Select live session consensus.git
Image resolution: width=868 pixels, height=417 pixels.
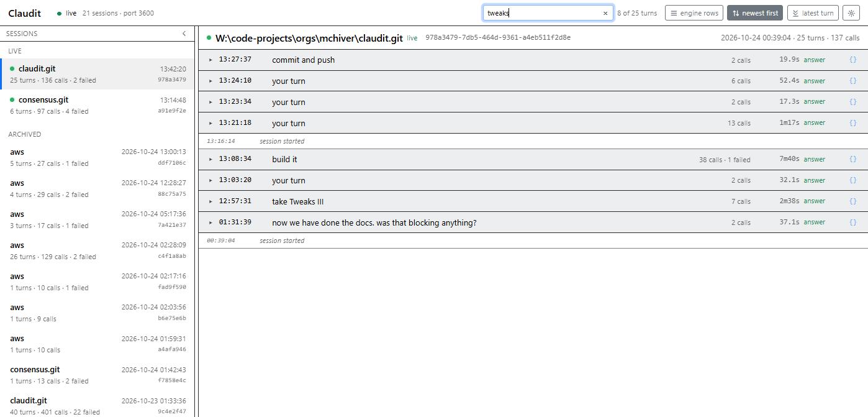[x=97, y=105]
